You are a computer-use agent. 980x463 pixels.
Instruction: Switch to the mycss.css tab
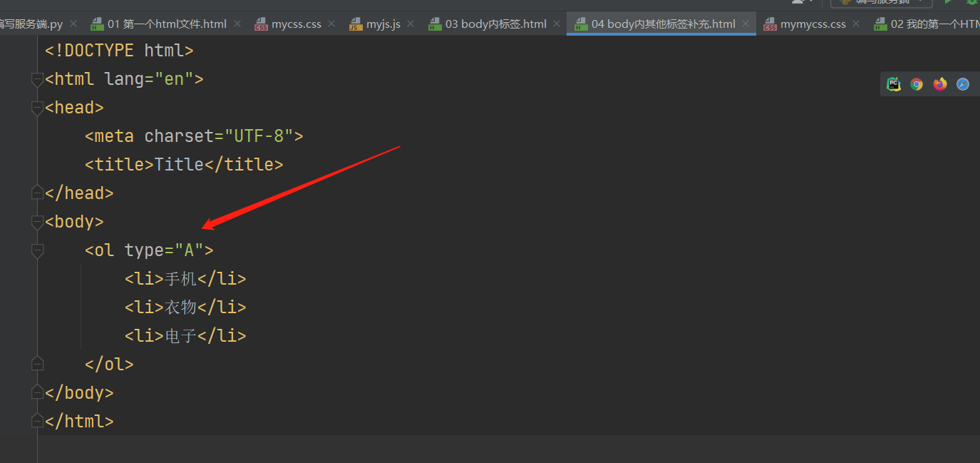296,24
